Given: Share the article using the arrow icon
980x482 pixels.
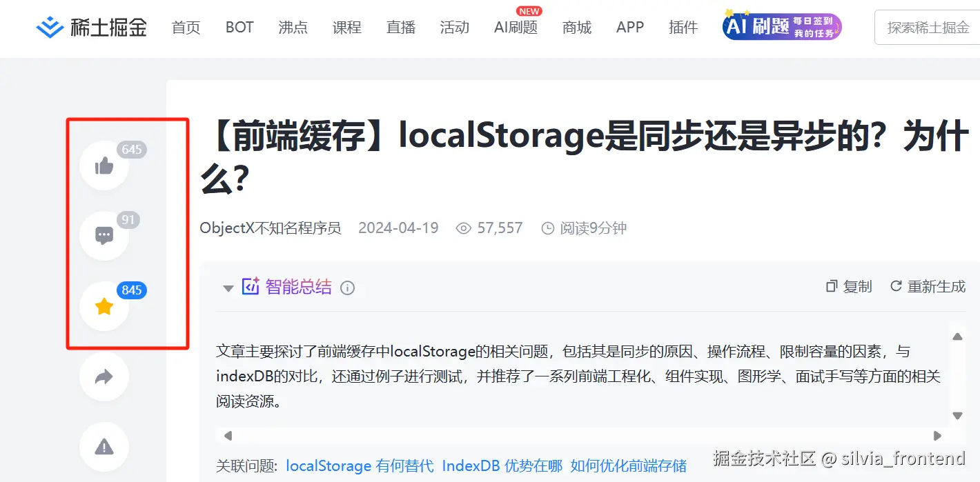Looking at the screenshot, I should pos(104,376).
